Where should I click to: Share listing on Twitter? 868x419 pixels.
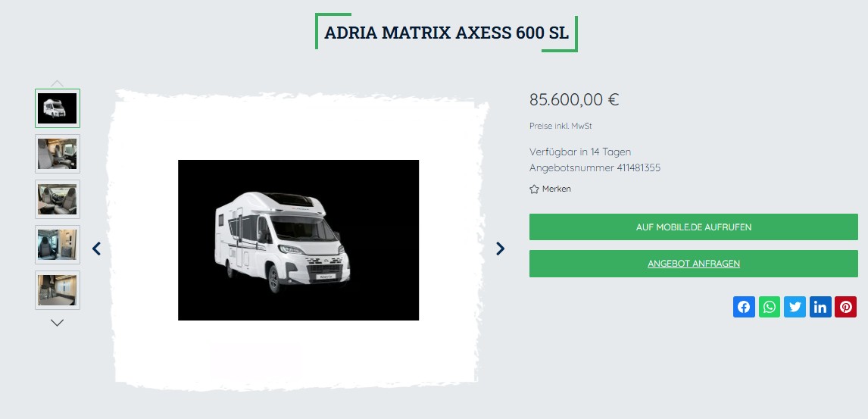click(795, 307)
